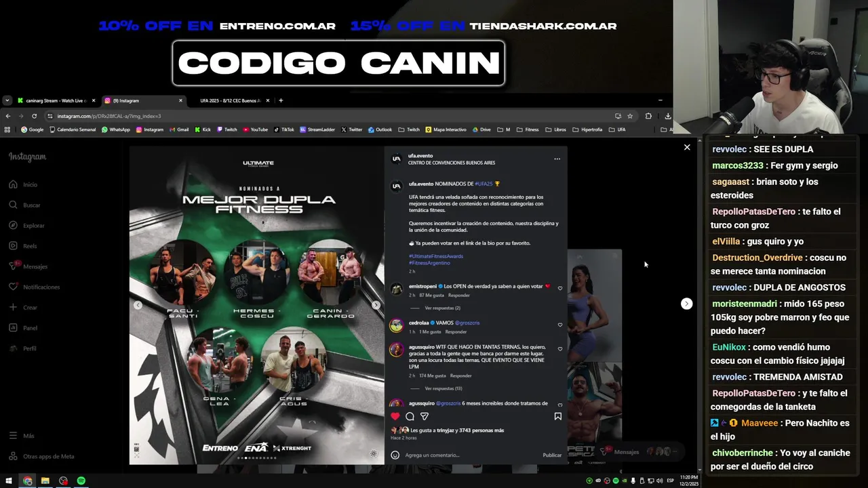Open #FitnessArgentino hashtag
This screenshot has height=488, width=868.
pyautogui.click(x=429, y=262)
